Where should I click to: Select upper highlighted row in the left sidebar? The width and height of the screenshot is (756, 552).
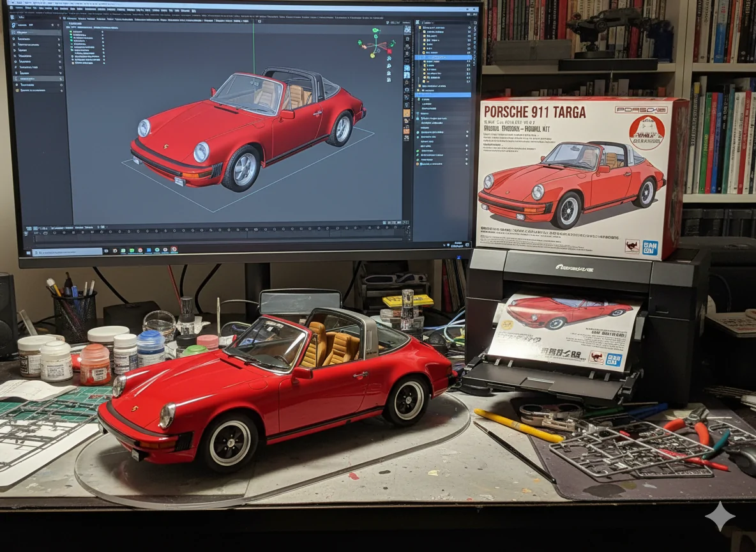tap(36, 33)
